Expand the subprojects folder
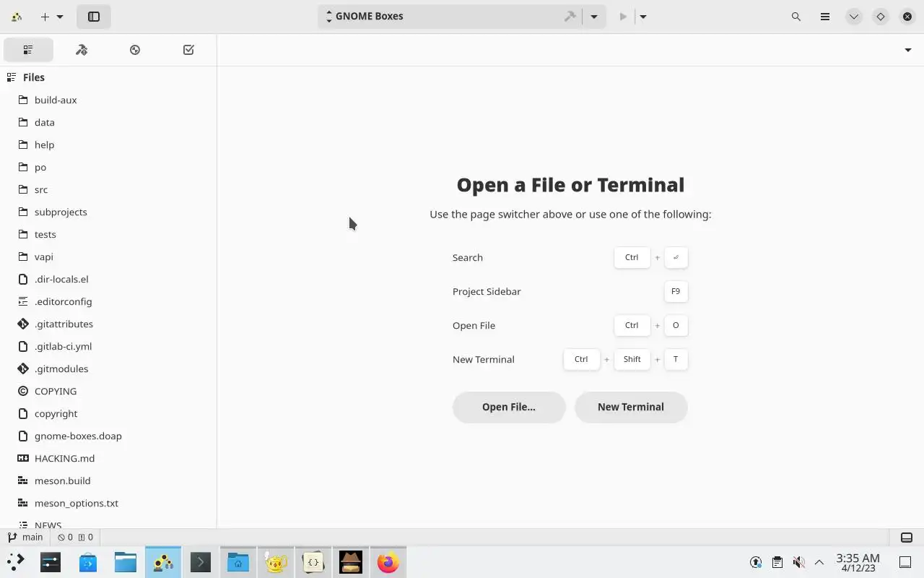The height and width of the screenshot is (578, 924). (108, 212)
